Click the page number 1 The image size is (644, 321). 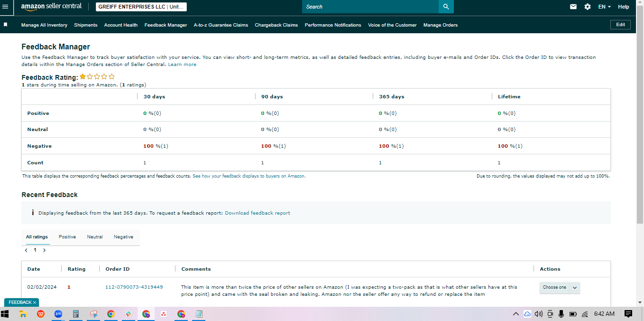point(35,250)
